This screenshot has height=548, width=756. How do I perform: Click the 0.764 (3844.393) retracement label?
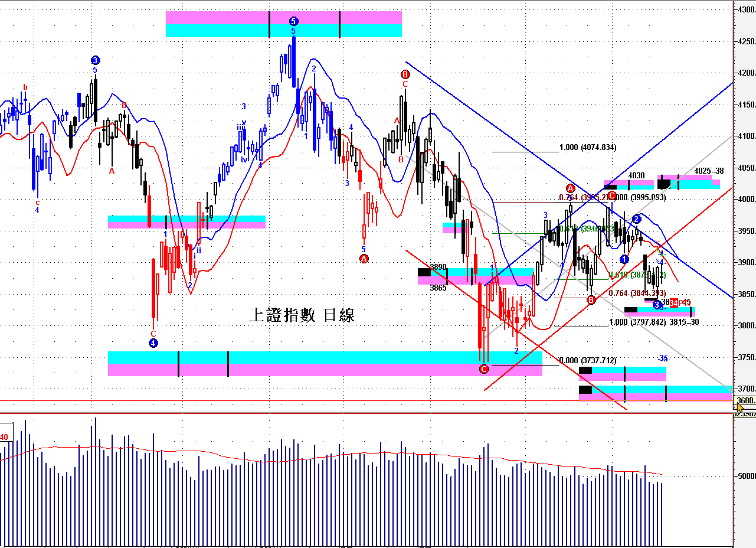[x=637, y=293]
